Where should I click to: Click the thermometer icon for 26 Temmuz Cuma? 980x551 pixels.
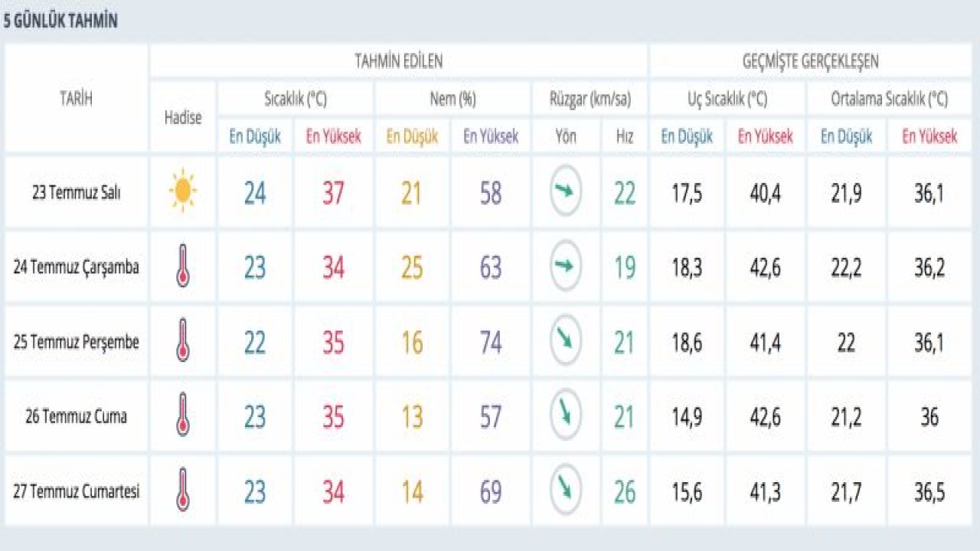[x=182, y=416]
